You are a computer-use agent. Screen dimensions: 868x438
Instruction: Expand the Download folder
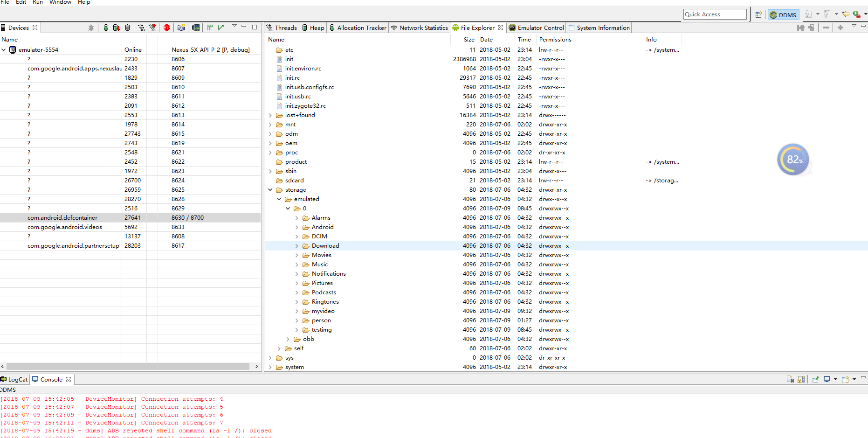(x=297, y=246)
